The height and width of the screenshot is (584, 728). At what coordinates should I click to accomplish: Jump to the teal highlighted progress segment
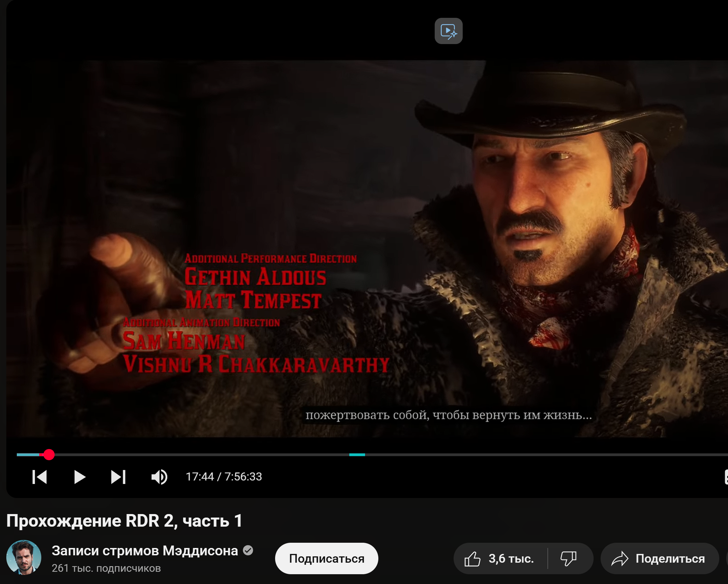point(357,455)
